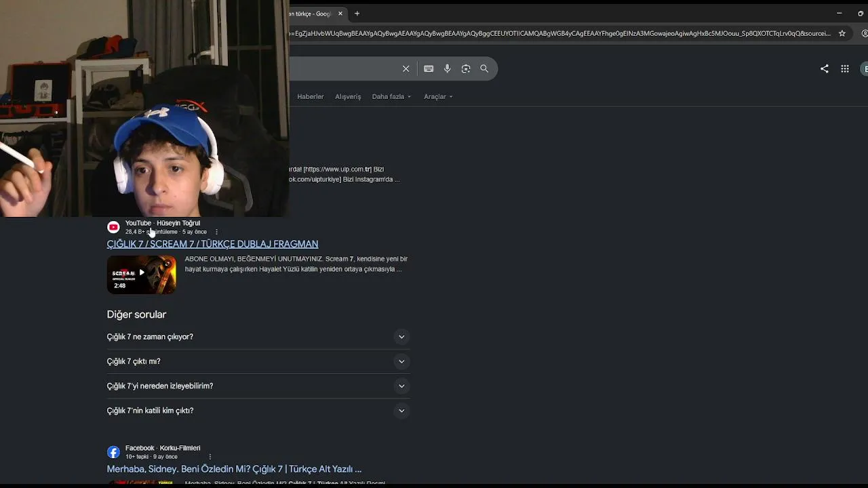Click the "Diğer sorular" heading
This screenshot has height=488, width=868.
(x=136, y=314)
